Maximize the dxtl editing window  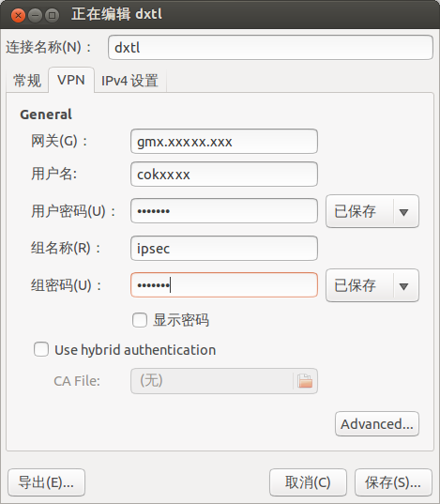(52, 15)
